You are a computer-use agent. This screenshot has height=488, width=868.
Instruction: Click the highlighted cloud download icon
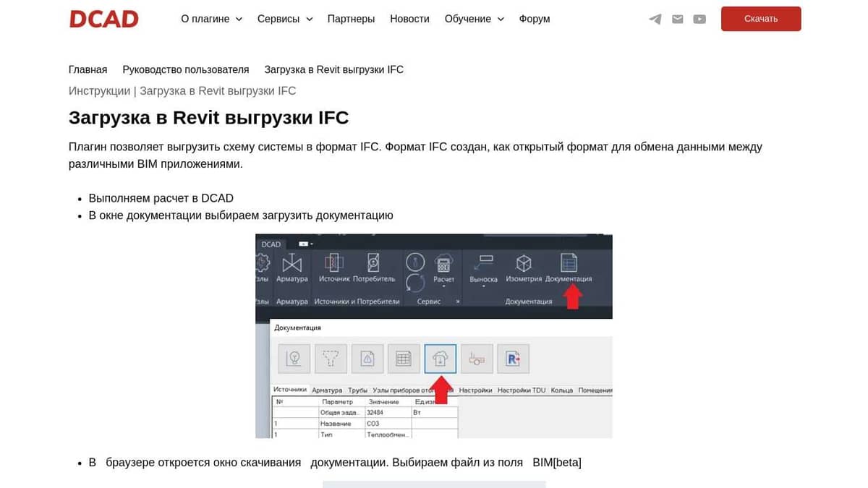tap(441, 358)
